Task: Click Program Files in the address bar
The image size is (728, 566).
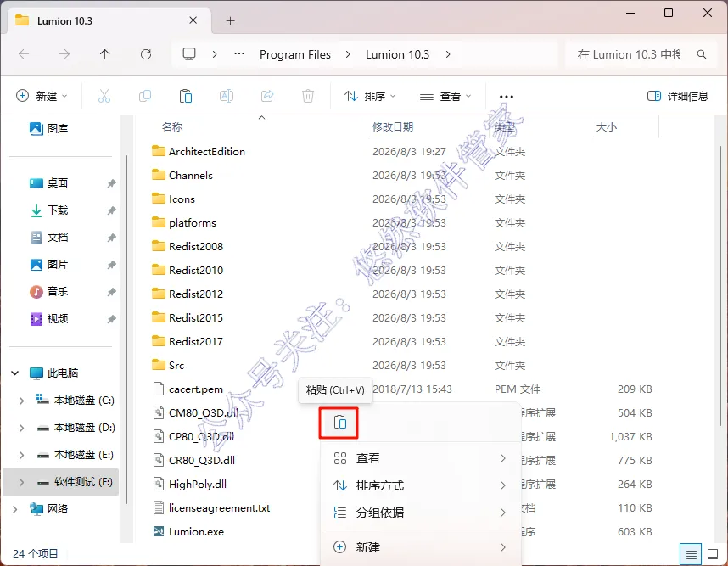Action: [x=294, y=54]
